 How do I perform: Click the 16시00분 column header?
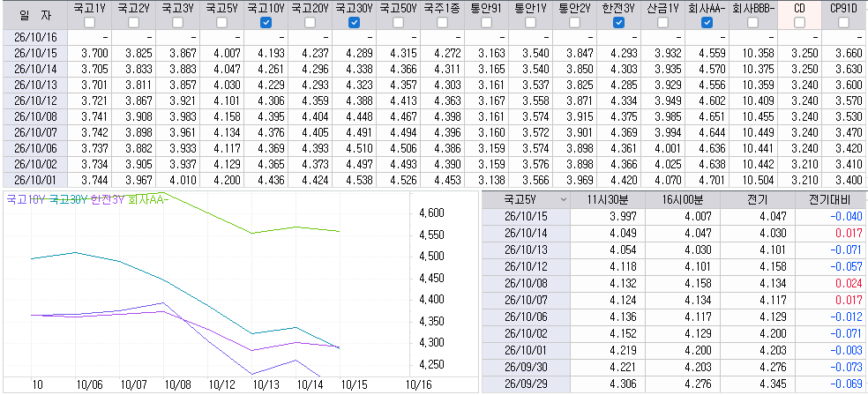tap(682, 200)
